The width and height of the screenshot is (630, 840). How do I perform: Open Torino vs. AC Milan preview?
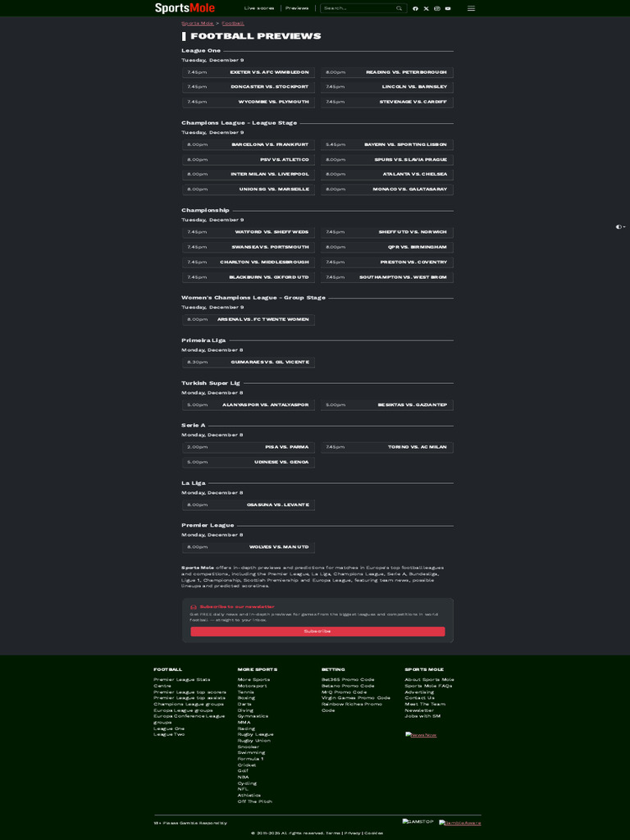pos(387,447)
